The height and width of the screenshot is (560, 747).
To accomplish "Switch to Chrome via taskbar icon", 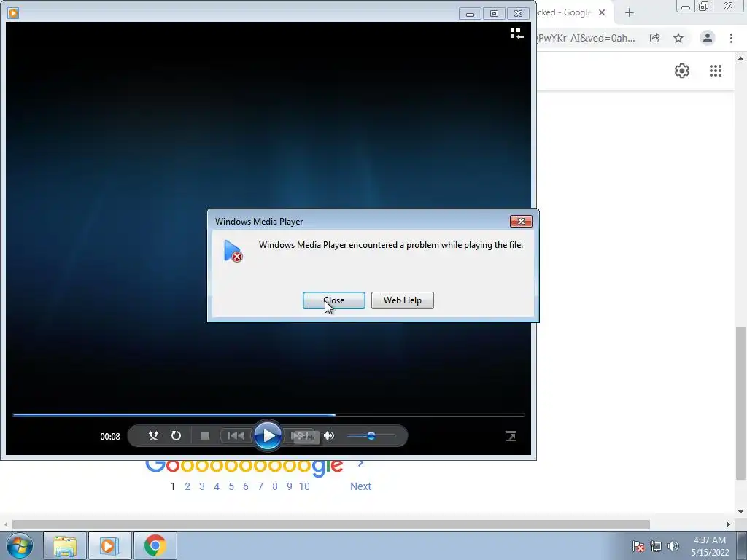I will coord(155,545).
